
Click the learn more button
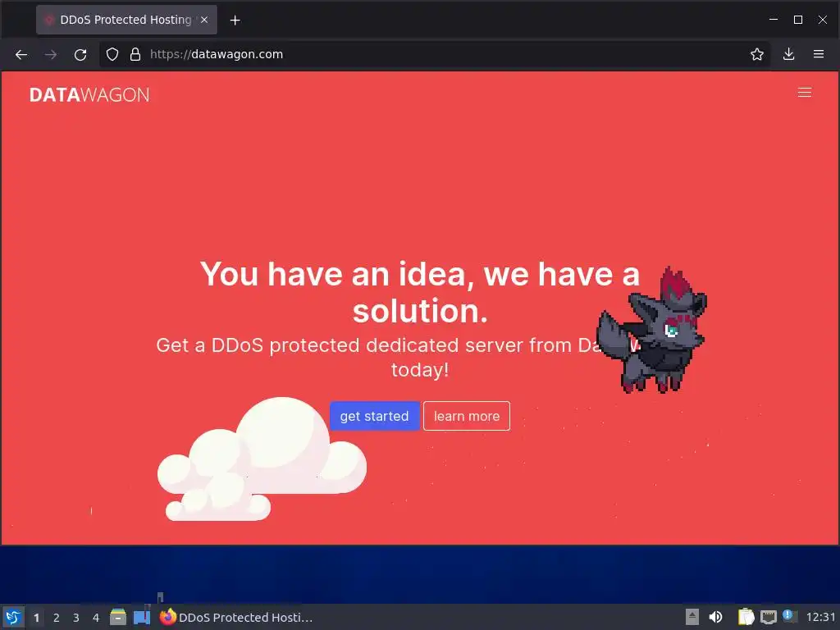tap(467, 416)
